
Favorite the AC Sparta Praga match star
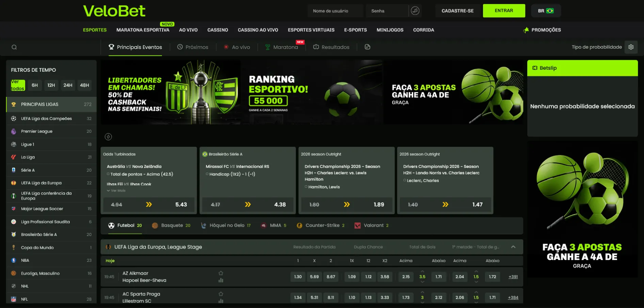(x=221, y=294)
